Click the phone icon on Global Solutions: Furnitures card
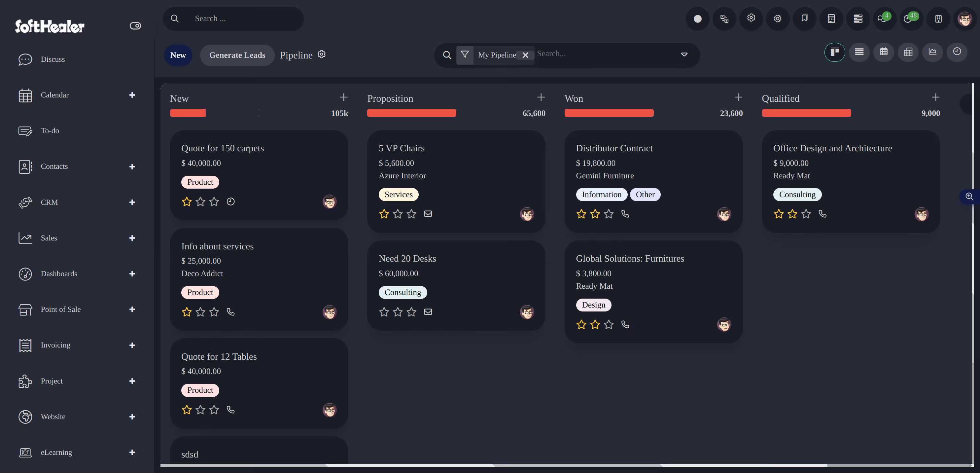The image size is (980, 473). pyautogui.click(x=625, y=325)
